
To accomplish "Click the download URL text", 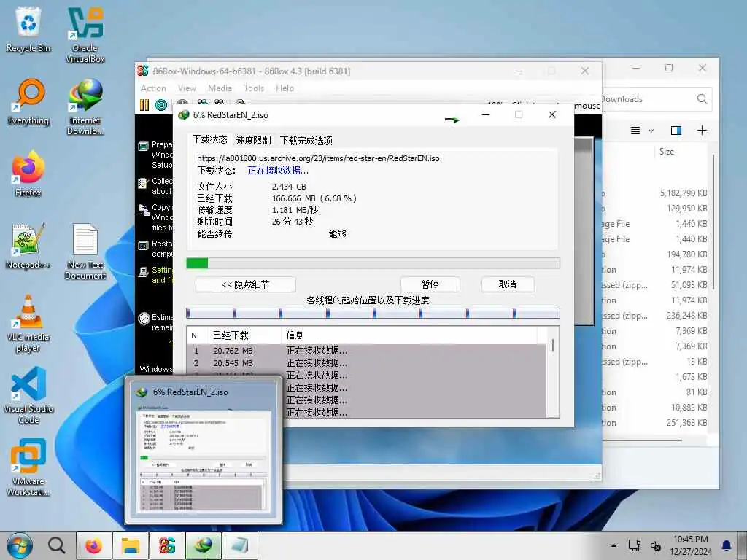I will coord(318,158).
